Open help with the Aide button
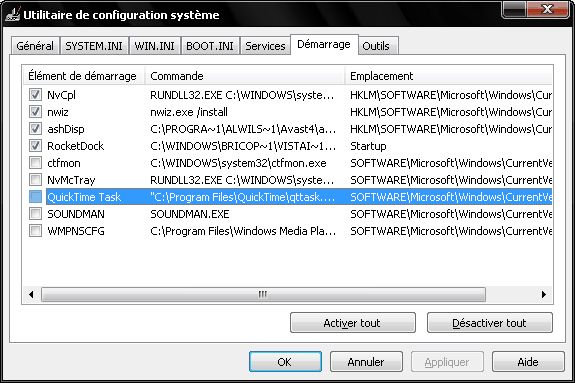This screenshot has height=383, width=575. point(528,362)
